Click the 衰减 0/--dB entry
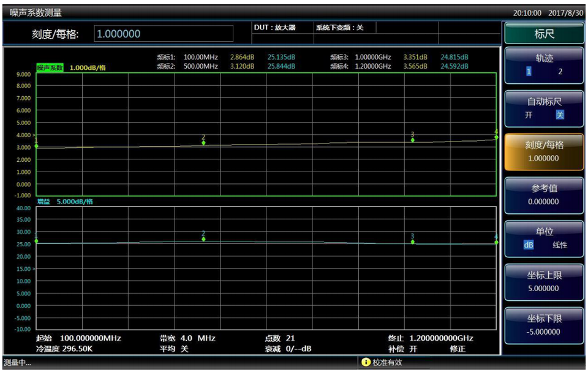Image resolution: width=588 pixels, height=372 pixels. [x=288, y=349]
